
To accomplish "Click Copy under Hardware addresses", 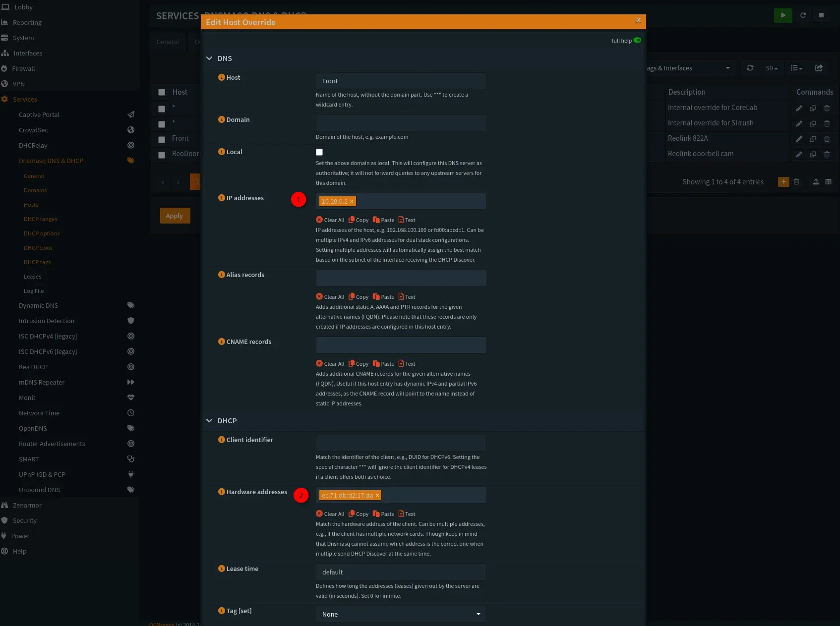I will pyautogui.click(x=359, y=514).
